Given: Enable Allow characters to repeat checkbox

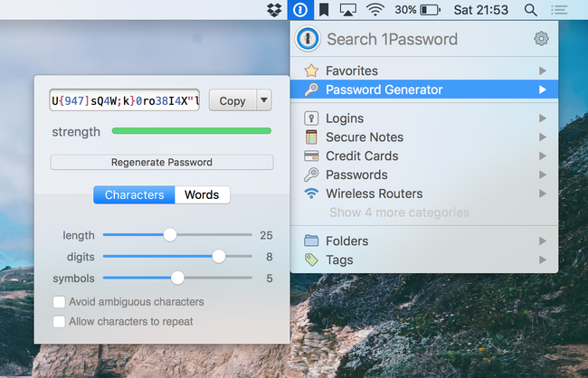Looking at the screenshot, I should click(x=59, y=321).
